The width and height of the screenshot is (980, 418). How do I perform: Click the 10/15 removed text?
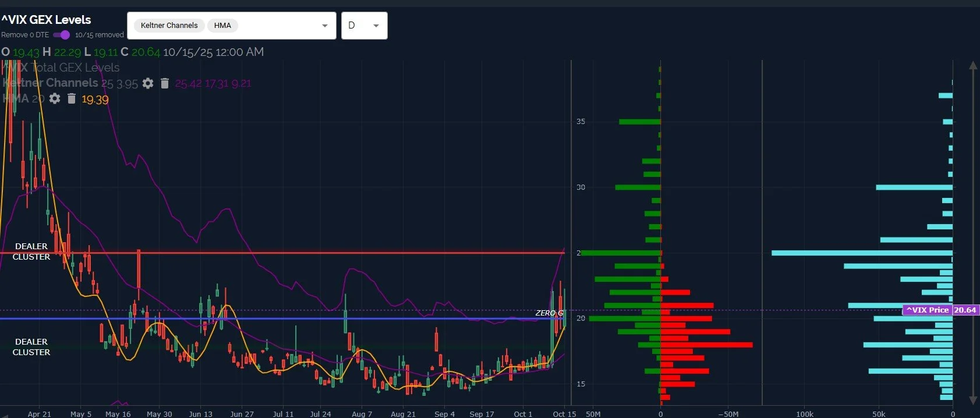[100, 35]
